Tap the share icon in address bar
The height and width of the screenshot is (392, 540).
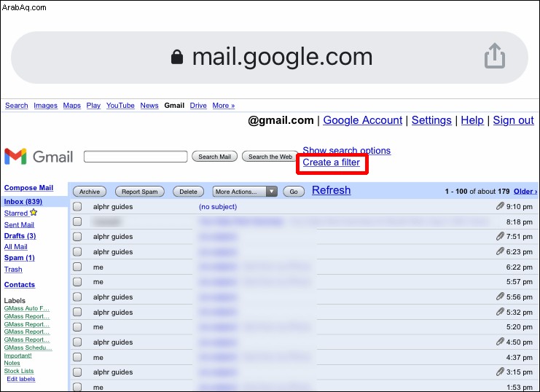pos(495,56)
